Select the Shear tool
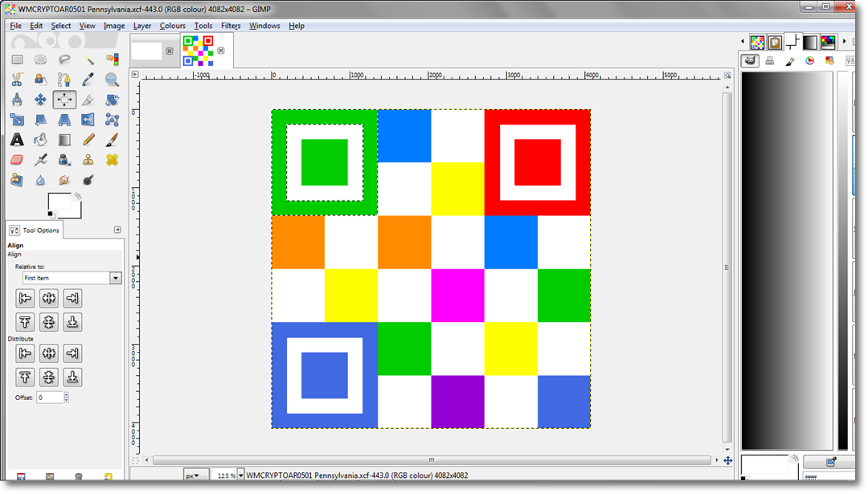 tap(40, 120)
